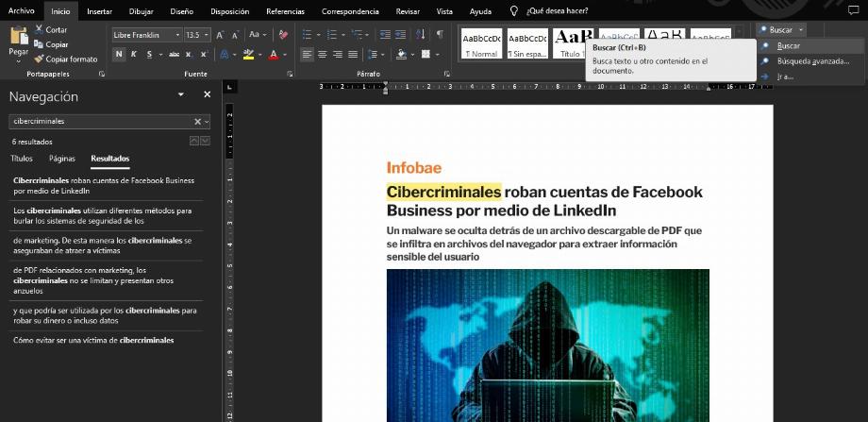This screenshot has width=868, height=422.
Task: Switch to the Referencias ribbon tab
Action: tap(285, 11)
